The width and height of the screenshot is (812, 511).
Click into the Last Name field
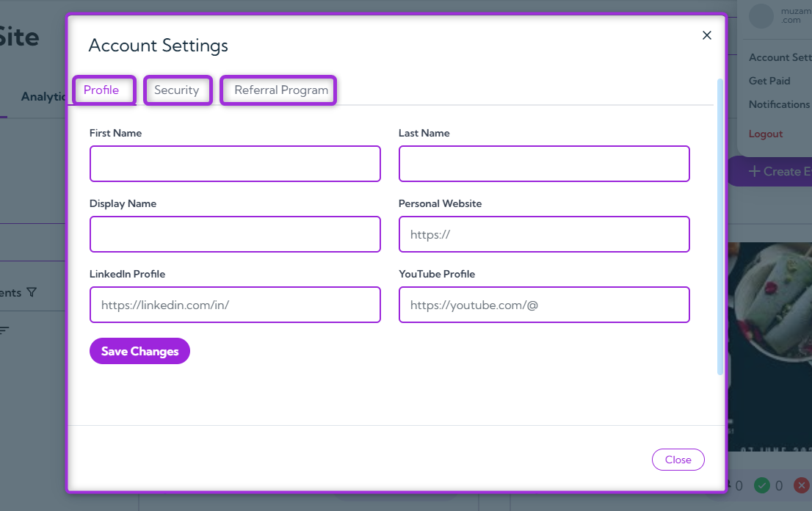click(x=544, y=164)
